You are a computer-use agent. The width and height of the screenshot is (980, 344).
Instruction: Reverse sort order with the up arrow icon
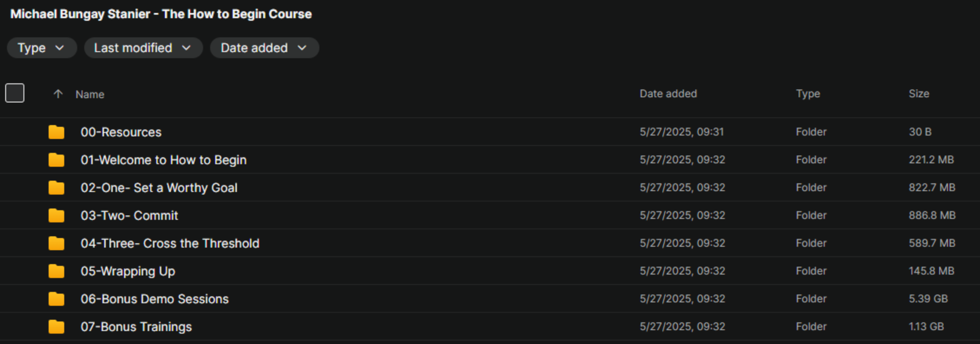tap(58, 94)
